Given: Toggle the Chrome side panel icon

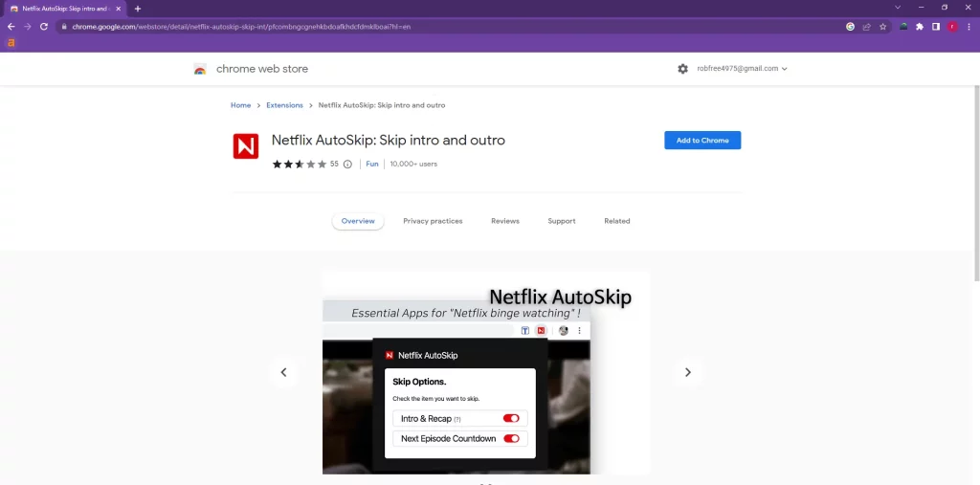Looking at the screenshot, I should click(x=936, y=27).
